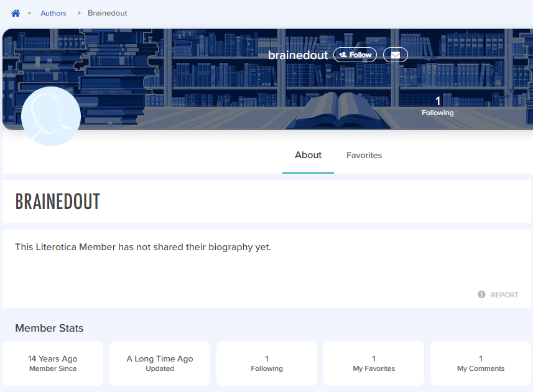Open the Authors breadcrumb link
The width and height of the screenshot is (533, 392).
coord(53,13)
